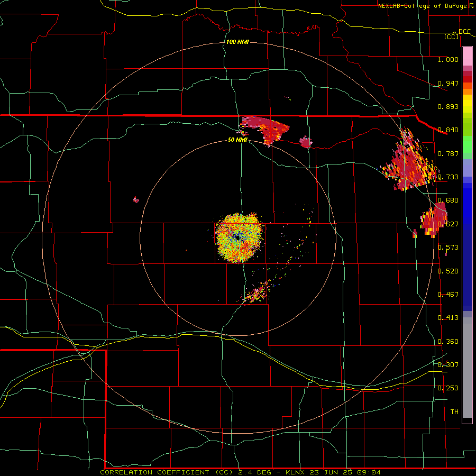Pick the orange band of the color bar
This screenshot has height=476, width=476.
pos(467,91)
